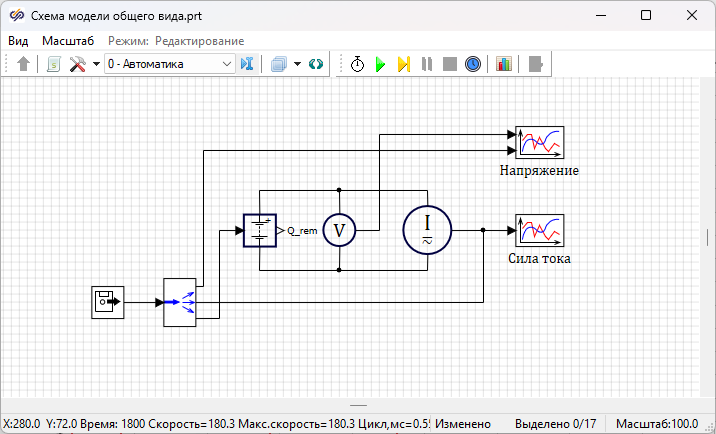This screenshot has height=434, width=716.
Task: Click the yellow step-forward button
Action: pyautogui.click(x=404, y=64)
